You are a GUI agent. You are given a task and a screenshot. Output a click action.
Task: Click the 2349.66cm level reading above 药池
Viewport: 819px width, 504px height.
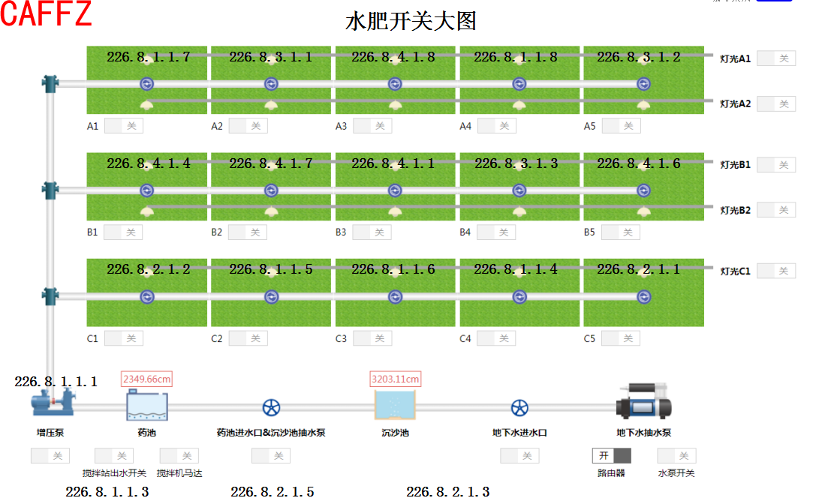[x=146, y=378]
